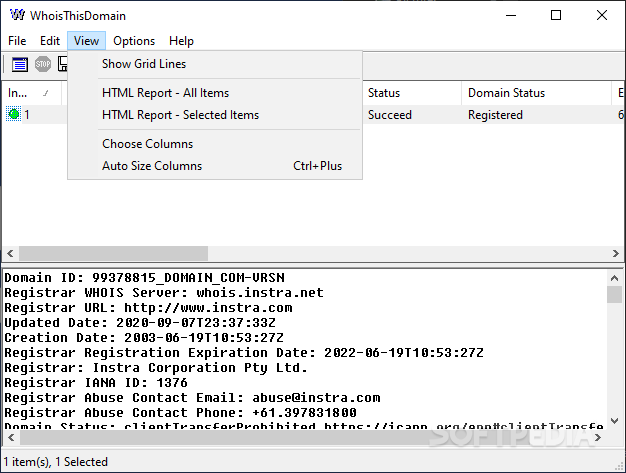Click the save toolbar icon beside STOP
The image size is (626, 473).
click(62, 64)
